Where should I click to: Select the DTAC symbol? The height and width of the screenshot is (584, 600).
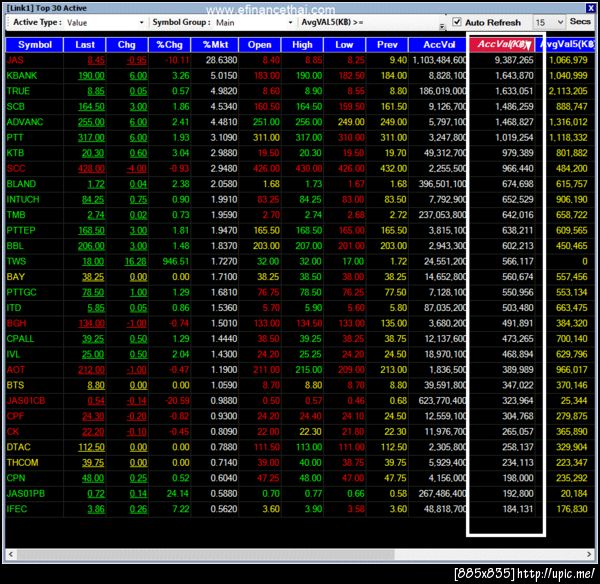click(18, 447)
